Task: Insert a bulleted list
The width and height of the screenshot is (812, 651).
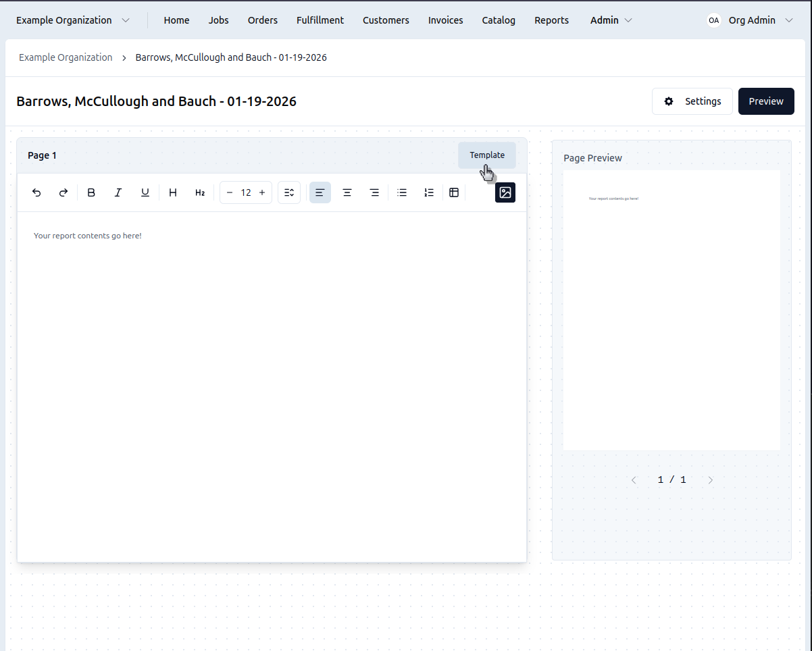Action: (x=402, y=192)
